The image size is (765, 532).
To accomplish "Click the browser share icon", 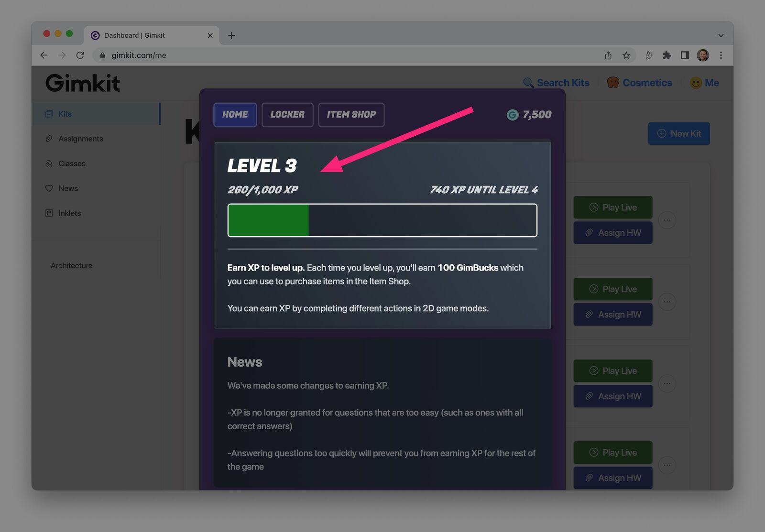I will click(x=608, y=55).
